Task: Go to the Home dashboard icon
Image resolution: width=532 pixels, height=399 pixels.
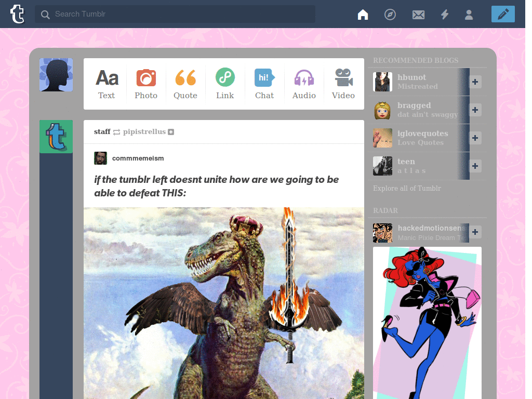Action: 363,14
